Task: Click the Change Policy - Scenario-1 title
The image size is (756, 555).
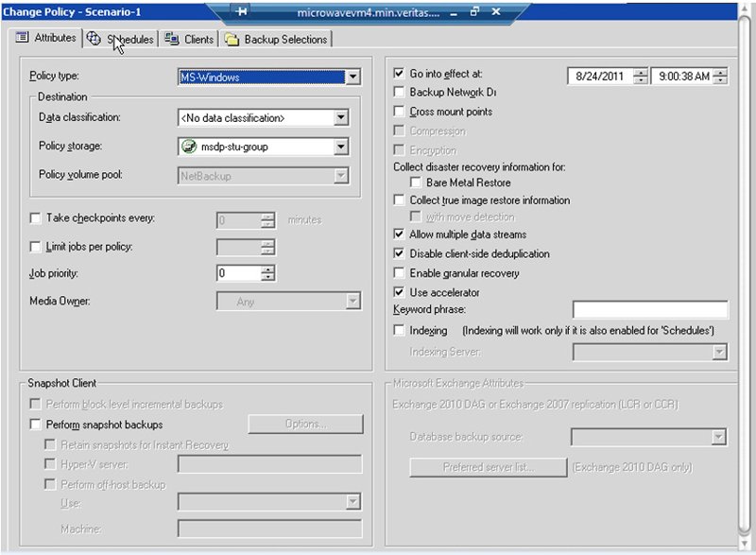Action: (72, 11)
